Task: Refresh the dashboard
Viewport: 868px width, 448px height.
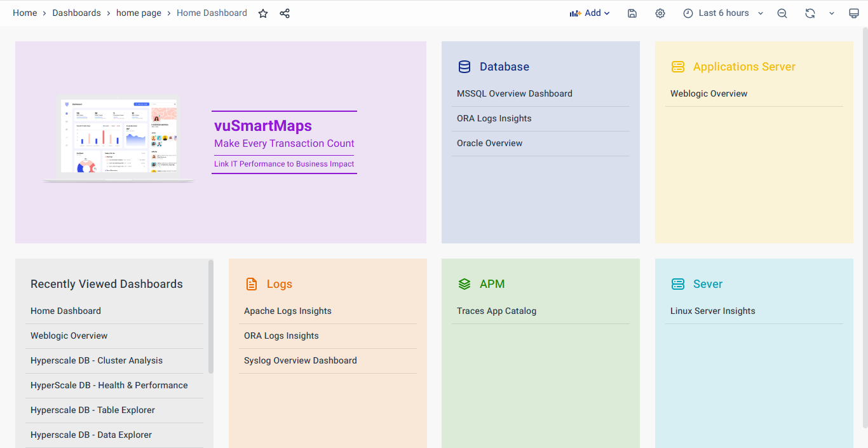Action: pyautogui.click(x=810, y=13)
